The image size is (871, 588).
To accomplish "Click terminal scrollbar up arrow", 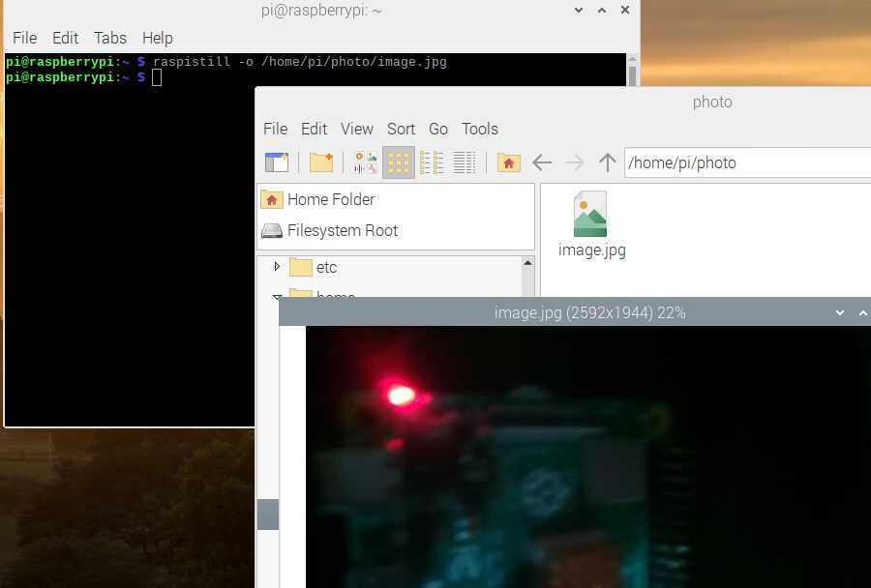I will click(632, 59).
